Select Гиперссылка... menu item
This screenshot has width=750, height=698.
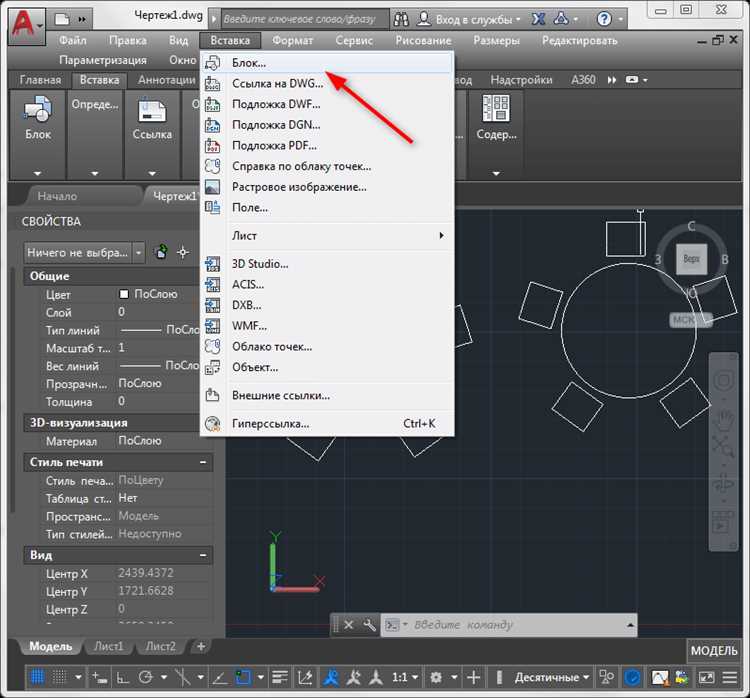pos(327,423)
